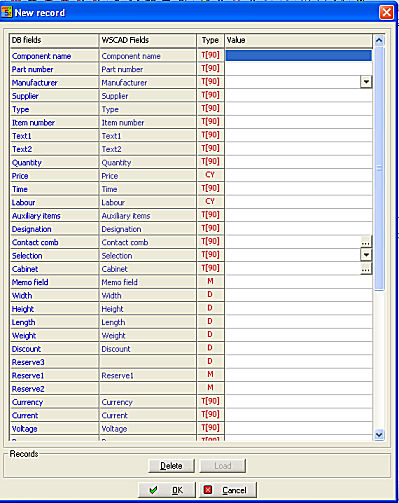Click the Text2 value field

[299, 149]
